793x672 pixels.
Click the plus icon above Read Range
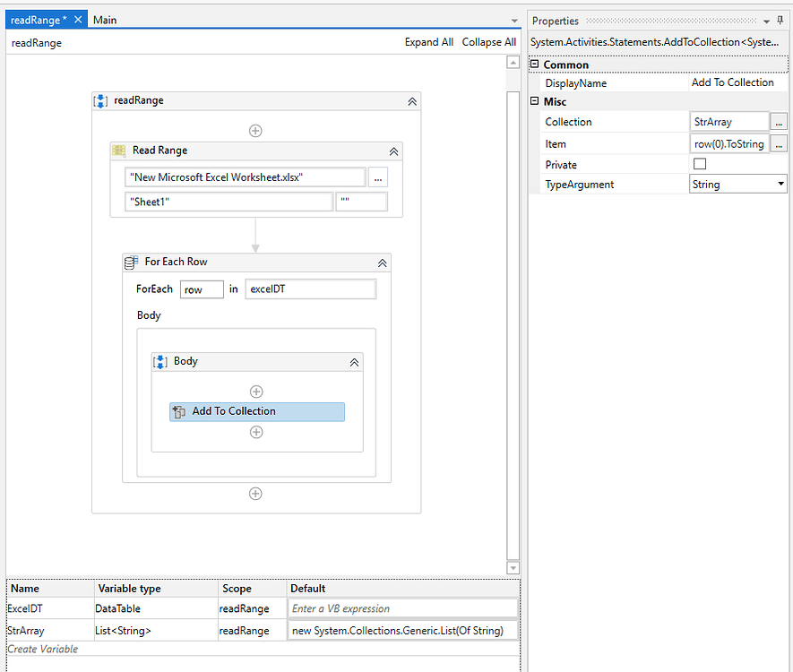tap(255, 130)
